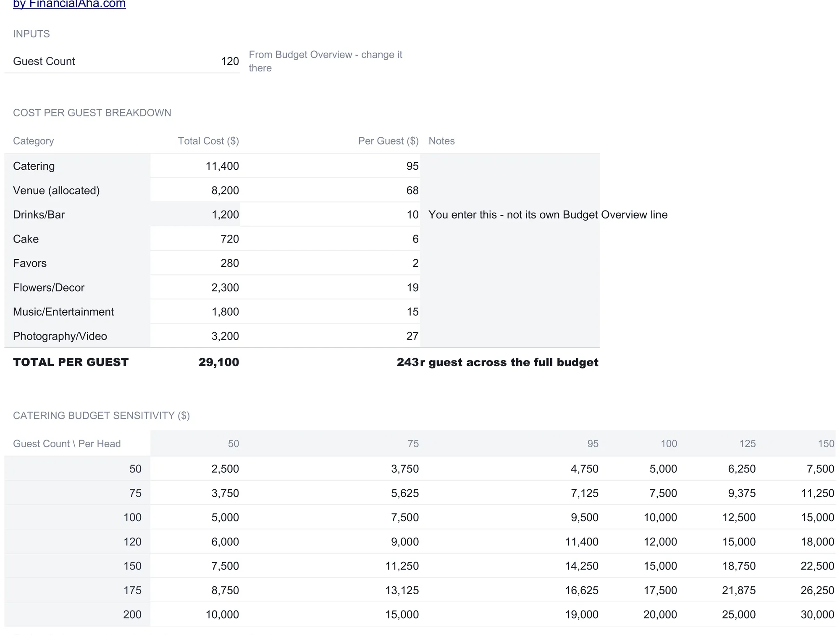Image resolution: width=840 pixels, height=635 pixels.
Task: Select total per guest value 243
Action: (408, 362)
